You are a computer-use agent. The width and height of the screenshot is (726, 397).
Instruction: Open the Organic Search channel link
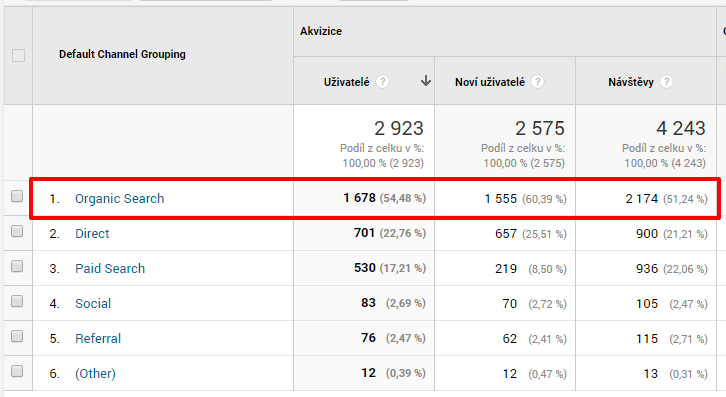119,199
